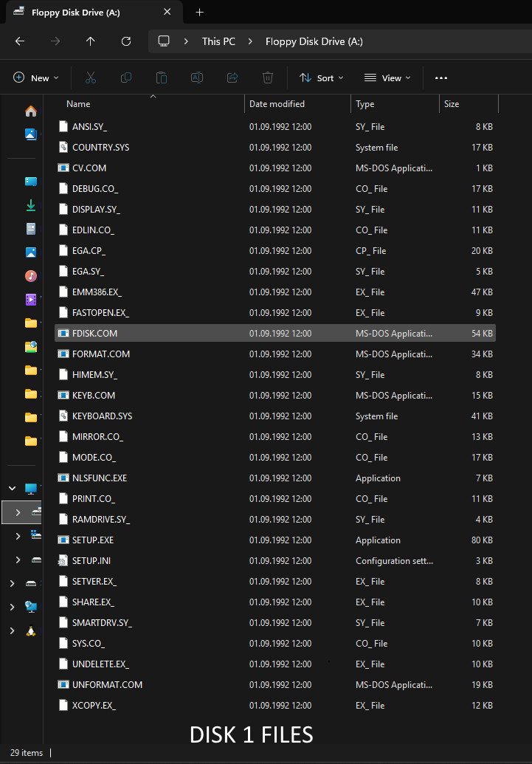Open the Downloads icon in sidebar
This screenshot has width=532, height=764.
pyautogui.click(x=31, y=205)
